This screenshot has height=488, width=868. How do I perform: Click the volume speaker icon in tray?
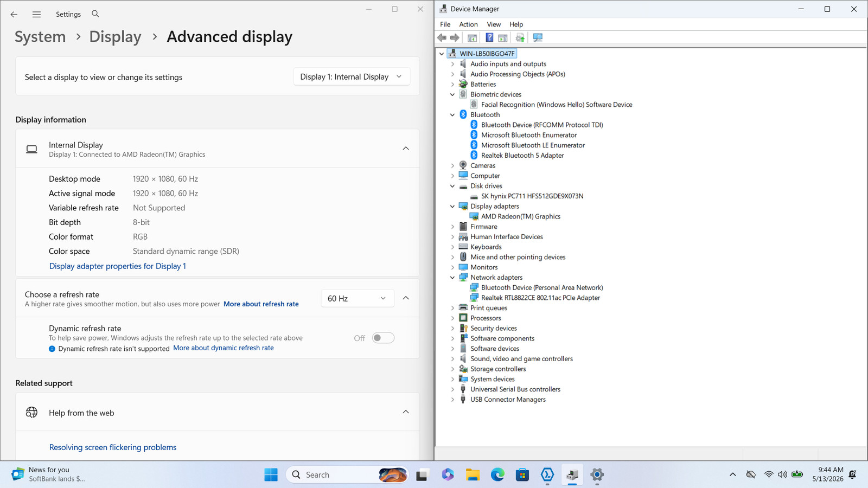click(x=782, y=474)
